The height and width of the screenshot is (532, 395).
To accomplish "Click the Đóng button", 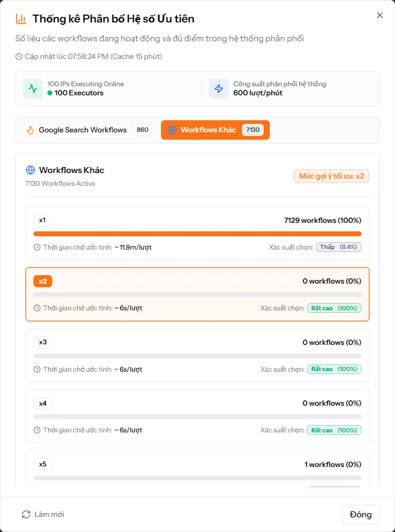I will pyautogui.click(x=361, y=514).
